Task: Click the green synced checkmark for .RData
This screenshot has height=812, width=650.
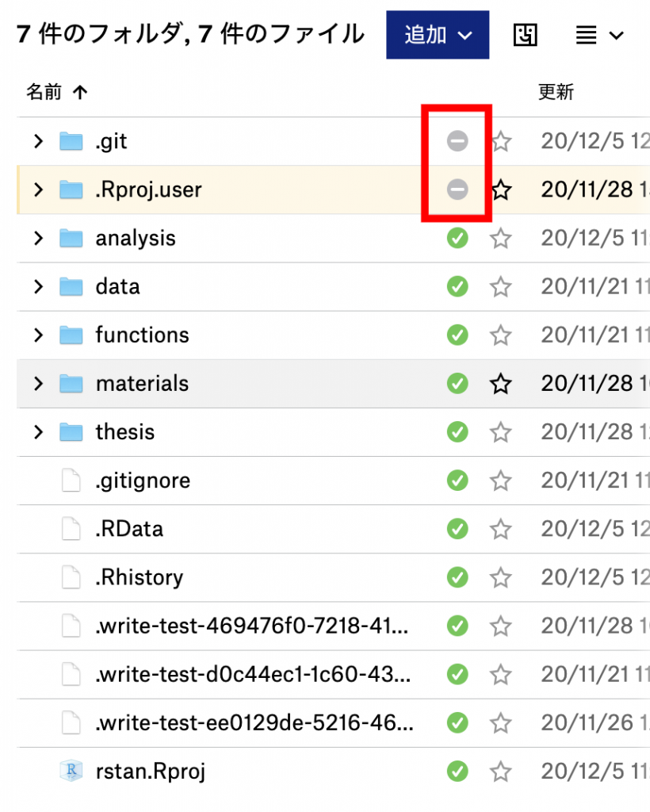Action: tap(457, 528)
